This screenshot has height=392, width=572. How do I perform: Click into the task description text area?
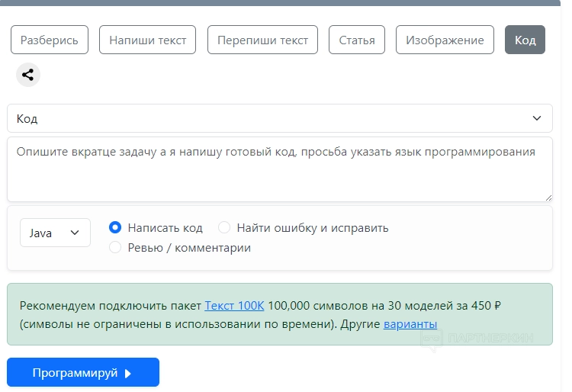pyautogui.click(x=279, y=169)
